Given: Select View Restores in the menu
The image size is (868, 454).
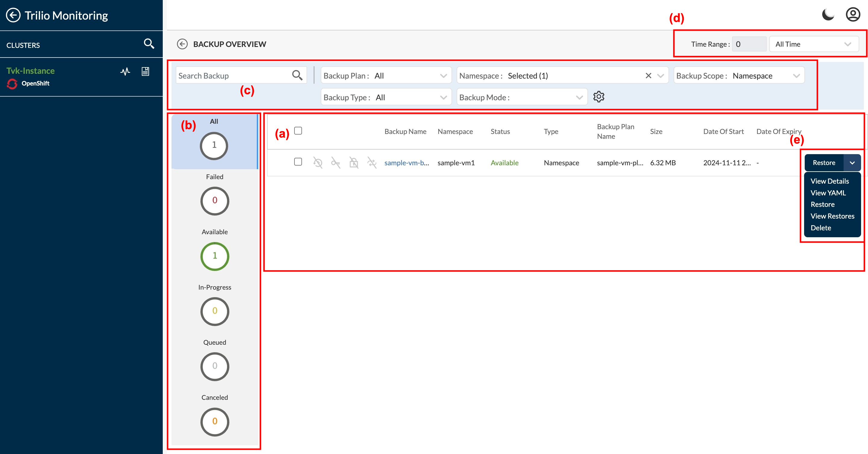Looking at the screenshot, I should (832, 216).
